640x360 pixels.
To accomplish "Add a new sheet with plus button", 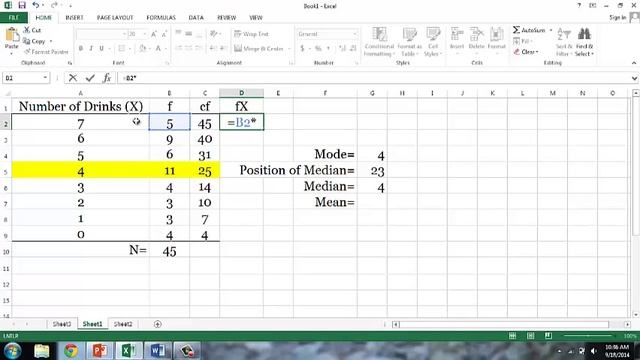I will pyautogui.click(x=158, y=324).
